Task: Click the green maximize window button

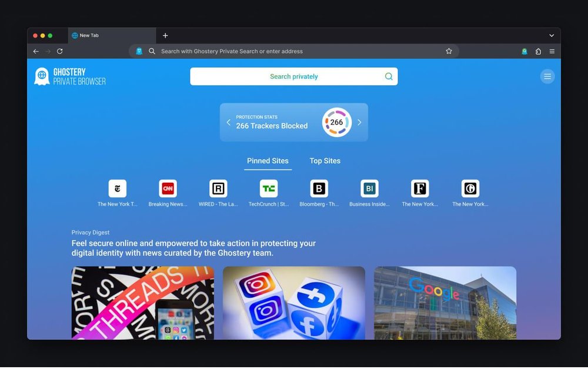Action: 50,36
